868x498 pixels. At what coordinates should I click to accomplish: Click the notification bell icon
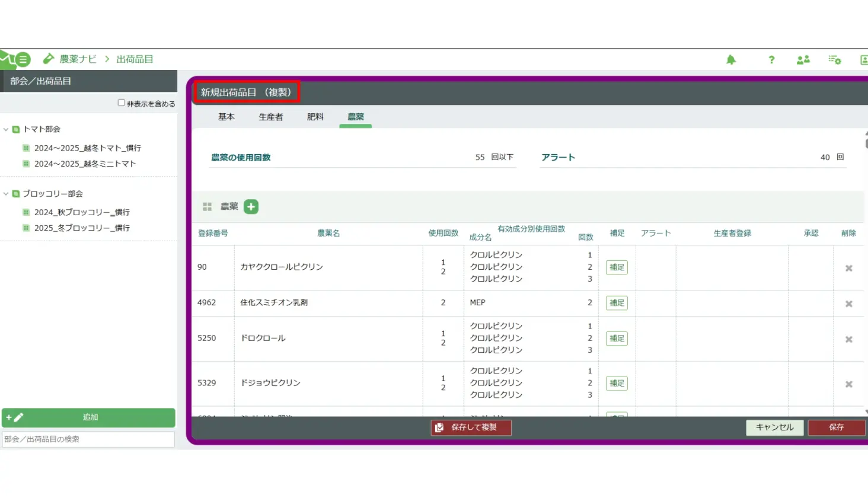731,60
